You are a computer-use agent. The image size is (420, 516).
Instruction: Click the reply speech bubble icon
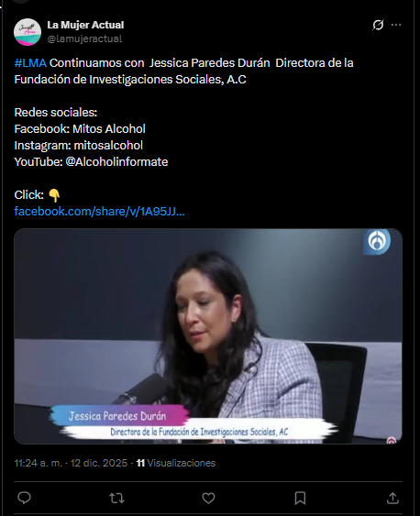click(24, 498)
